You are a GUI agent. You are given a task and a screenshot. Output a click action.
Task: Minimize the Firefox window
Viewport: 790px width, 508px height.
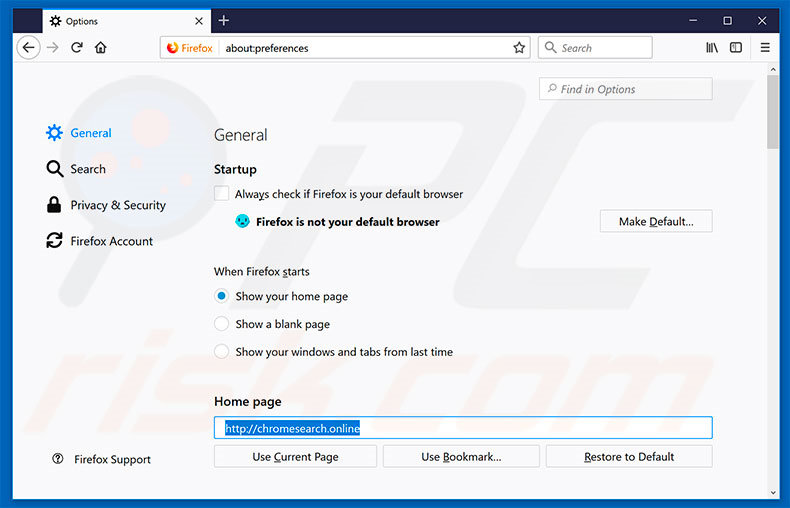point(693,21)
